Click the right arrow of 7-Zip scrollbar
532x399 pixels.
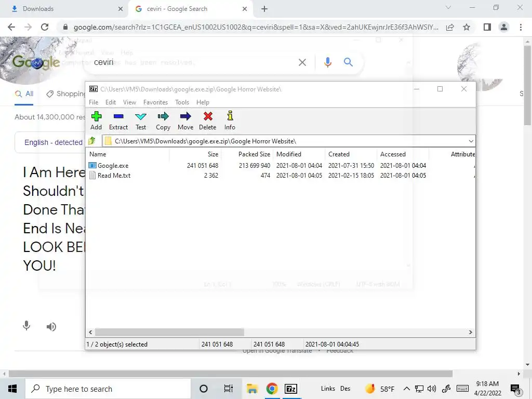pyautogui.click(x=470, y=332)
